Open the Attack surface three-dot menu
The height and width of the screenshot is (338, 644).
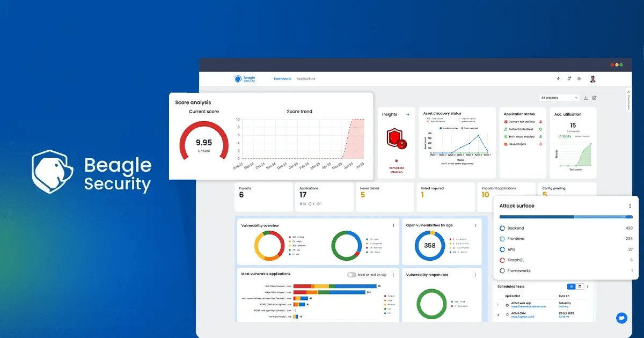630,206
